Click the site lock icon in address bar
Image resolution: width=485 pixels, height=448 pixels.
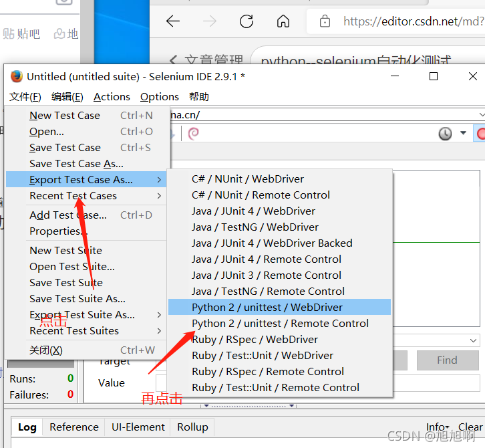click(325, 21)
